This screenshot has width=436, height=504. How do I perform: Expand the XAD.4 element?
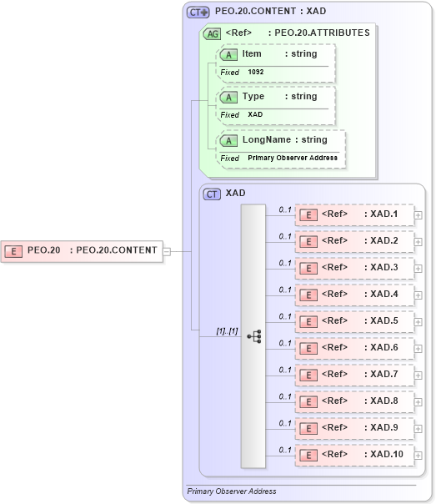point(418,295)
